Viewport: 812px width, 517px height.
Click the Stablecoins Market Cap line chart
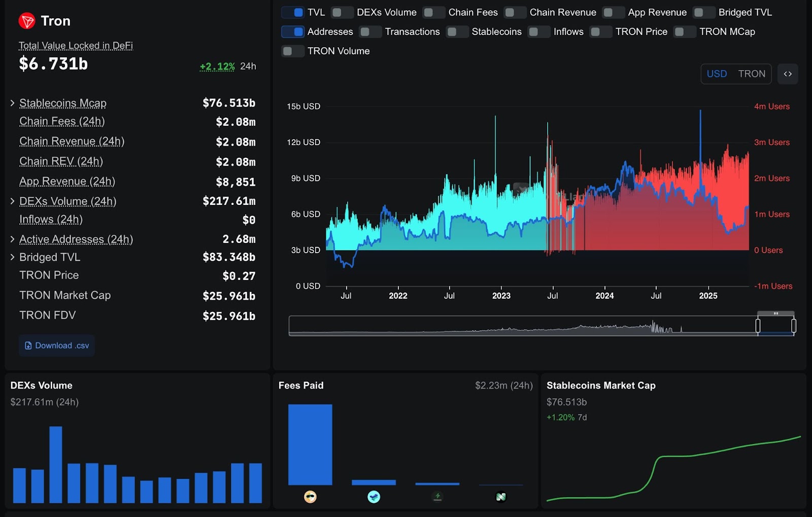click(673, 468)
